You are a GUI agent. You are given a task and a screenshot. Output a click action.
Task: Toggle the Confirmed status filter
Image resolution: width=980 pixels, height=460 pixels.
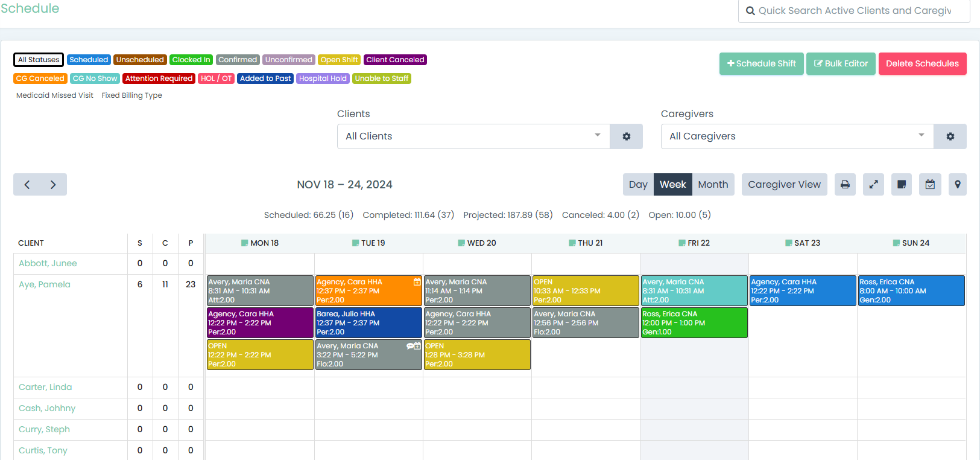coord(238,60)
